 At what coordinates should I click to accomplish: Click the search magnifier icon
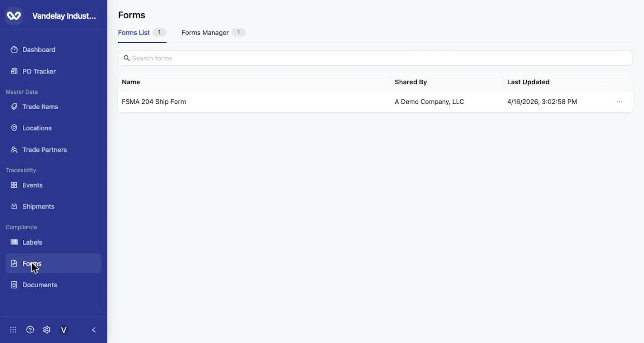point(127,58)
